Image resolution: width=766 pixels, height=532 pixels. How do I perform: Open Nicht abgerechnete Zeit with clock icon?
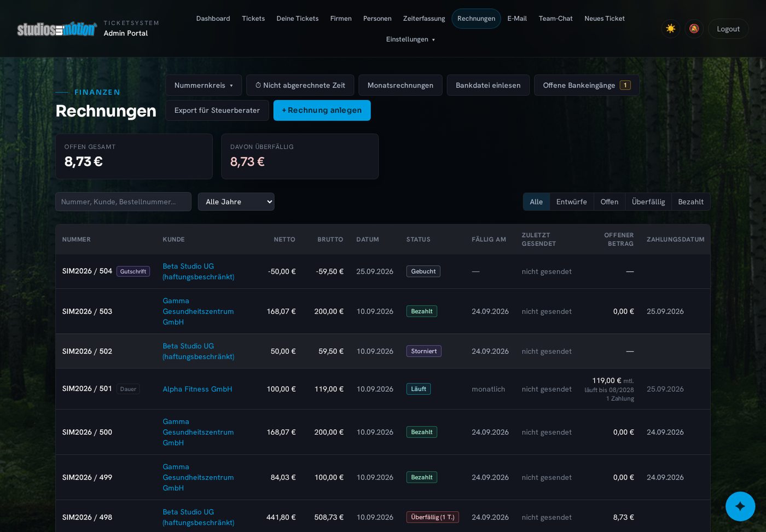[300, 85]
